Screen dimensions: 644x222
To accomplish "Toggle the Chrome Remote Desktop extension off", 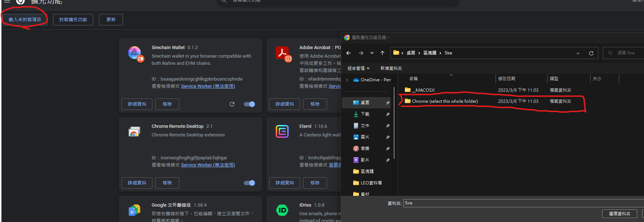I will click(249, 183).
